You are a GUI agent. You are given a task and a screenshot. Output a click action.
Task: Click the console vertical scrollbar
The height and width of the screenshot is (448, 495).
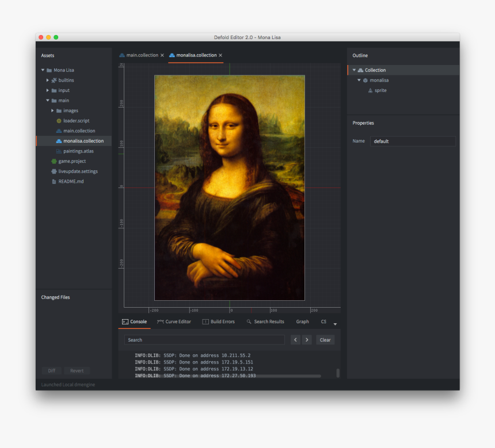point(338,373)
